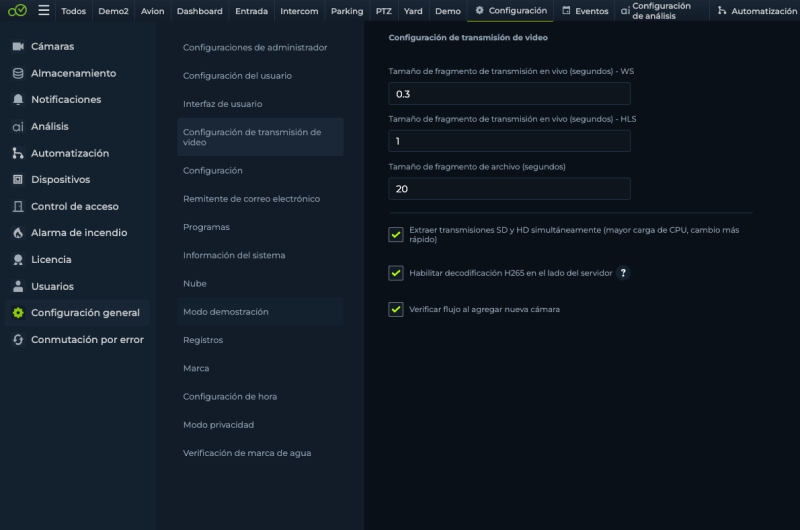Open the Programas section
The height and width of the screenshot is (530, 800).
pyautogui.click(x=260, y=227)
